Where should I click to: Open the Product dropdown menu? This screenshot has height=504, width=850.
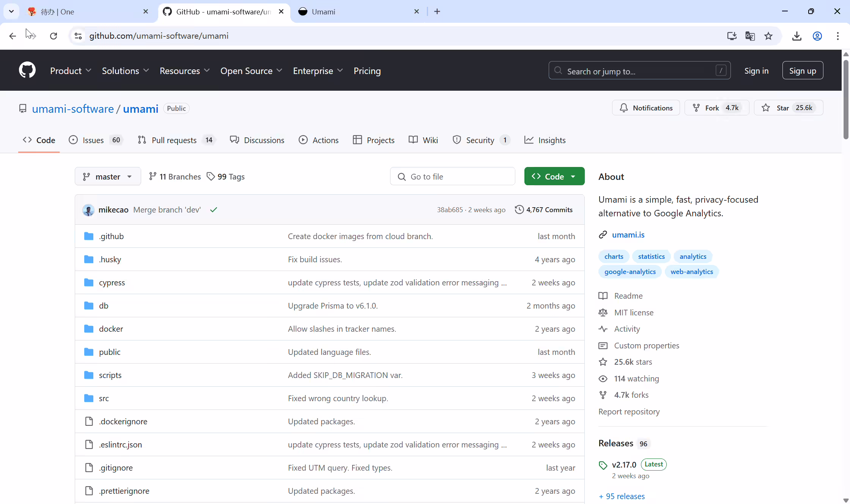pos(71,71)
